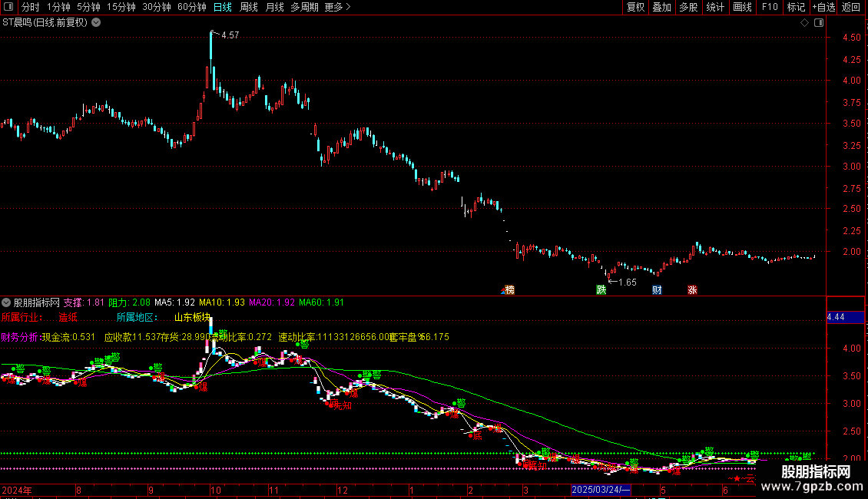Select the 15分钟 period tab

121,7
